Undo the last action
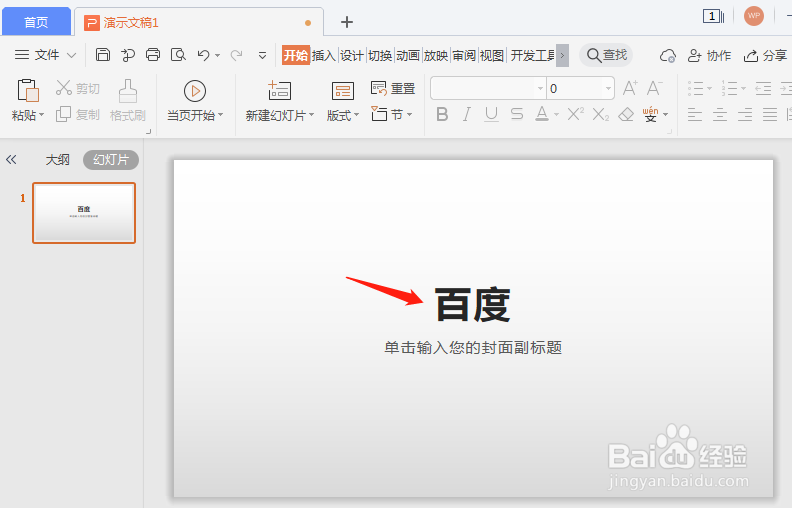 point(204,55)
